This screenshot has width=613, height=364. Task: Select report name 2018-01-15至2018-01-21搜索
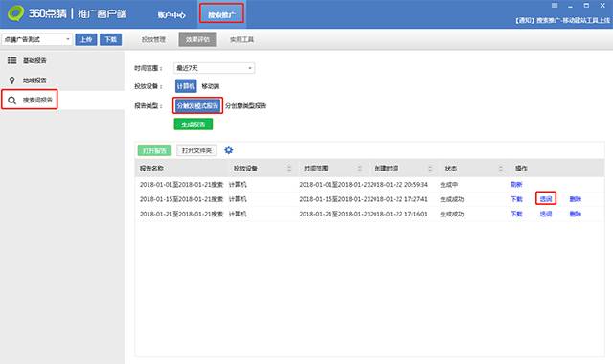pos(181,199)
